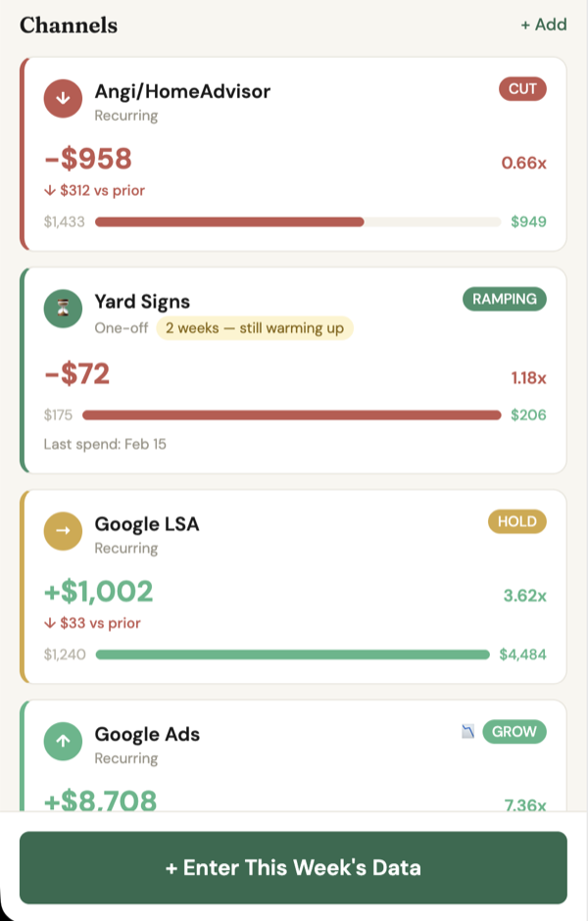Click the CUT badge on Angi/HomeAdvisor
The image size is (588, 921).
522,88
